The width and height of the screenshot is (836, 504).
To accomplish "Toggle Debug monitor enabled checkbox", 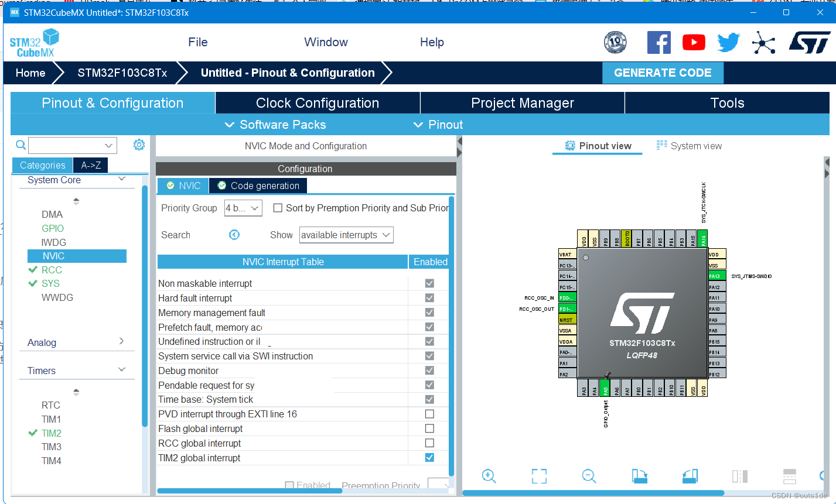I will tap(429, 371).
